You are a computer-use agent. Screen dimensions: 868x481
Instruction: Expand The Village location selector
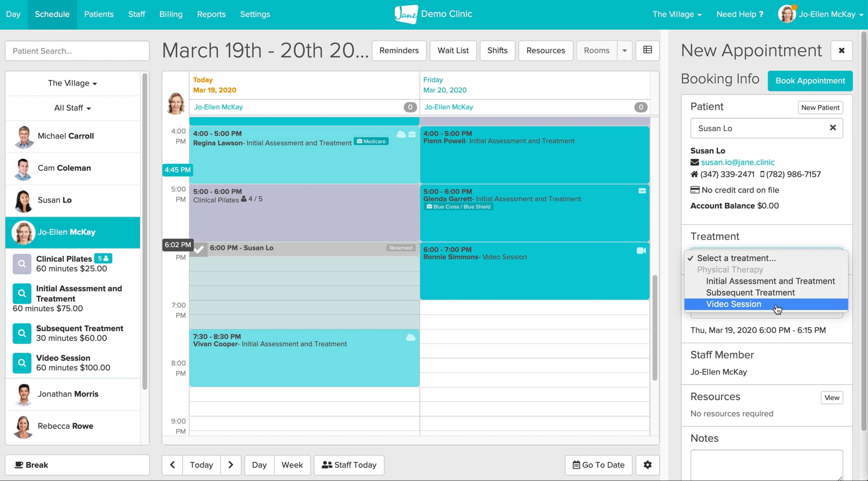(71, 83)
